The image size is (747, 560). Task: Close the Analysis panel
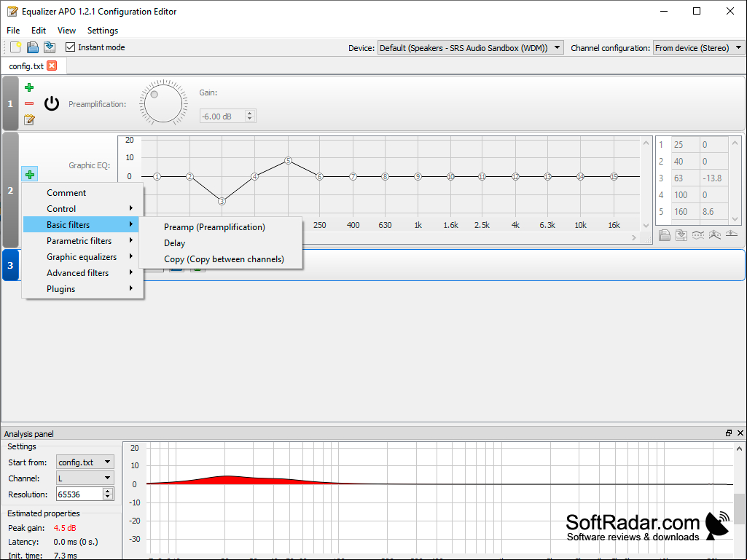tap(740, 433)
